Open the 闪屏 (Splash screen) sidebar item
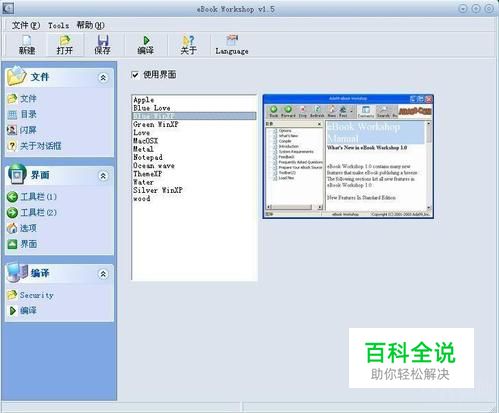 point(22,130)
